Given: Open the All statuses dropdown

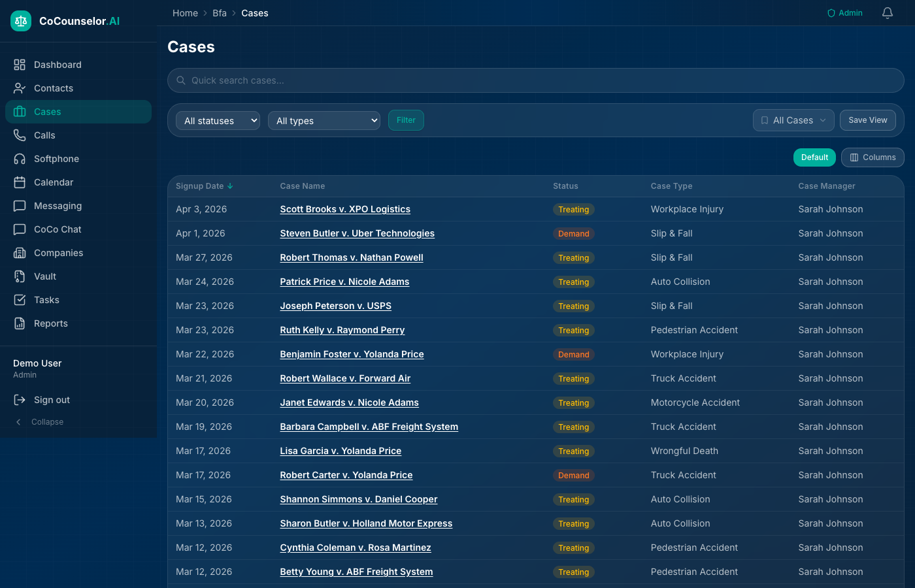Looking at the screenshot, I should pyautogui.click(x=218, y=121).
